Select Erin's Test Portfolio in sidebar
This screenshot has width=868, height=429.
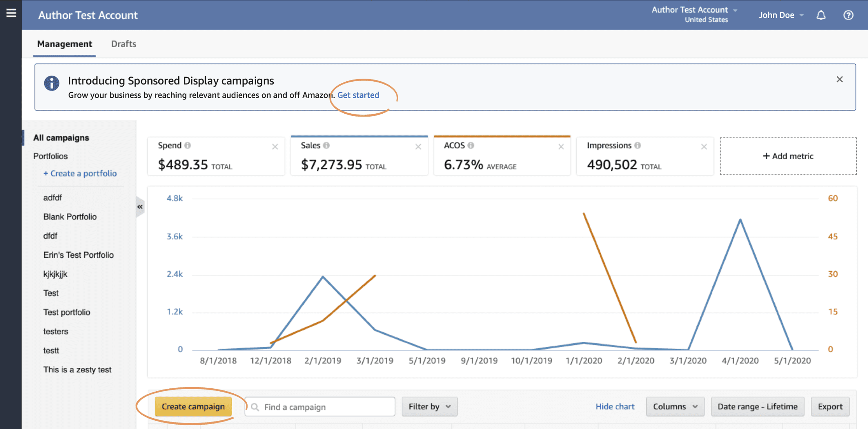click(78, 255)
